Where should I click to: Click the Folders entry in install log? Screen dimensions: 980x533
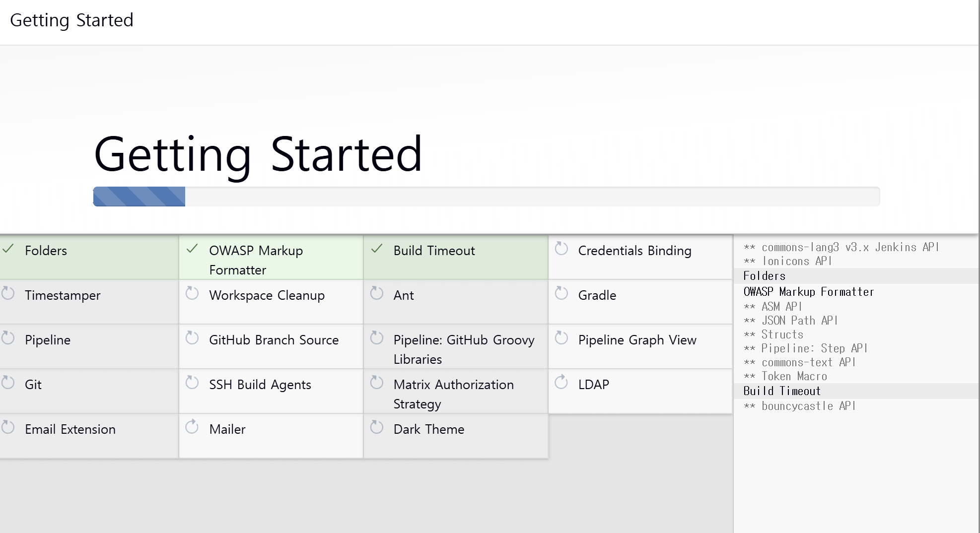click(x=764, y=276)
